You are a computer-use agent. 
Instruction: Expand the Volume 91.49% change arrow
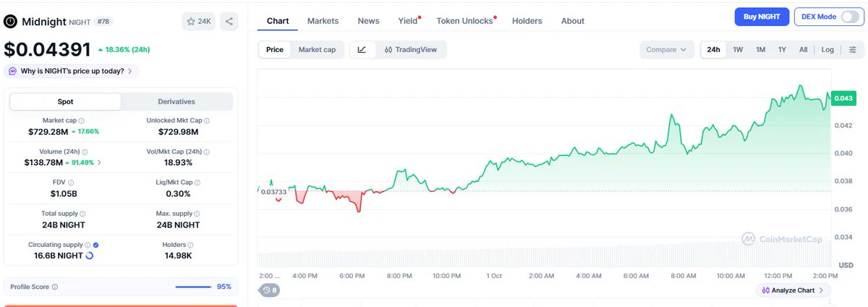pyautogui.click(x=100, y=163)
